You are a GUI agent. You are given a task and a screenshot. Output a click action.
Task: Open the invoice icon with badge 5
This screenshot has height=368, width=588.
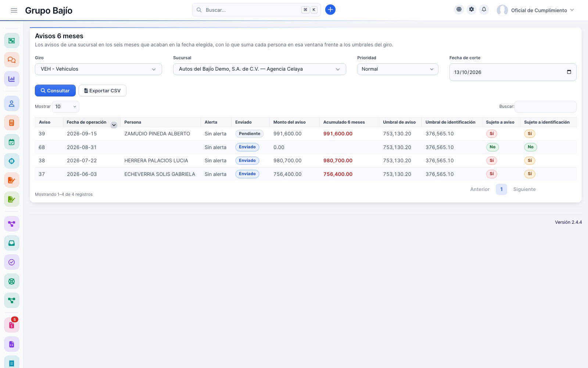(12, 325)
